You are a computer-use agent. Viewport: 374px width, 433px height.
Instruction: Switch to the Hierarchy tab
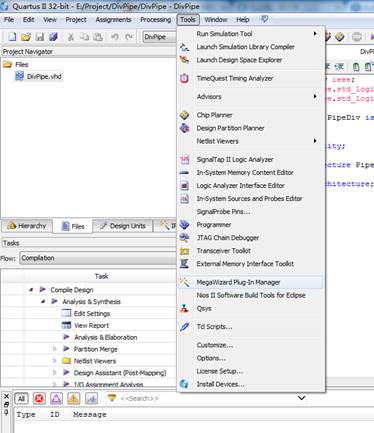click(27, 226)
